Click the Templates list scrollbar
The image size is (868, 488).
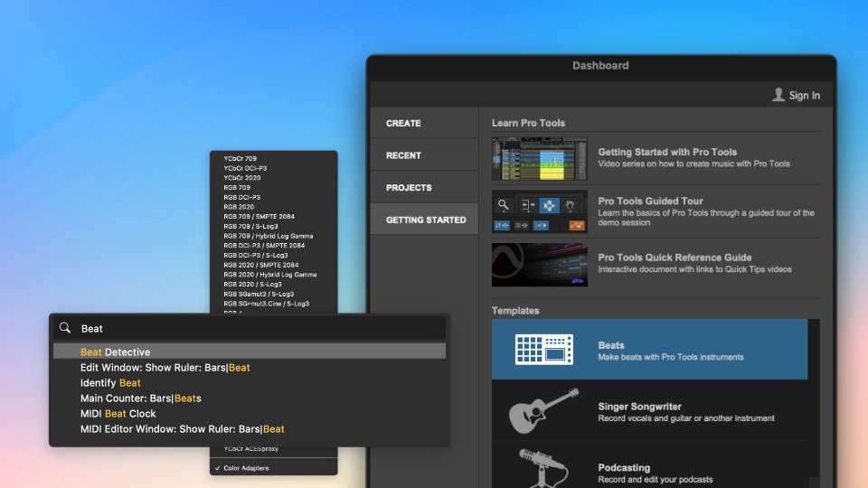(x=814, y=403)
